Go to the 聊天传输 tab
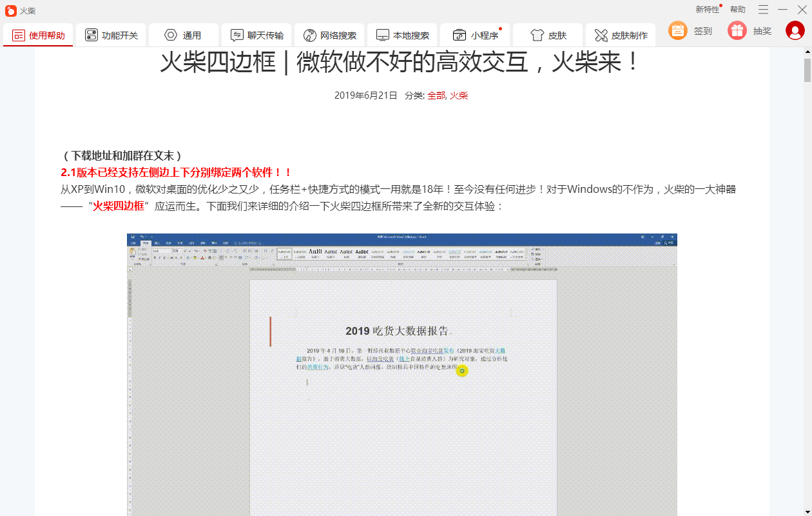Viewport: 812px width, 516px height. [x=256, y=35]
